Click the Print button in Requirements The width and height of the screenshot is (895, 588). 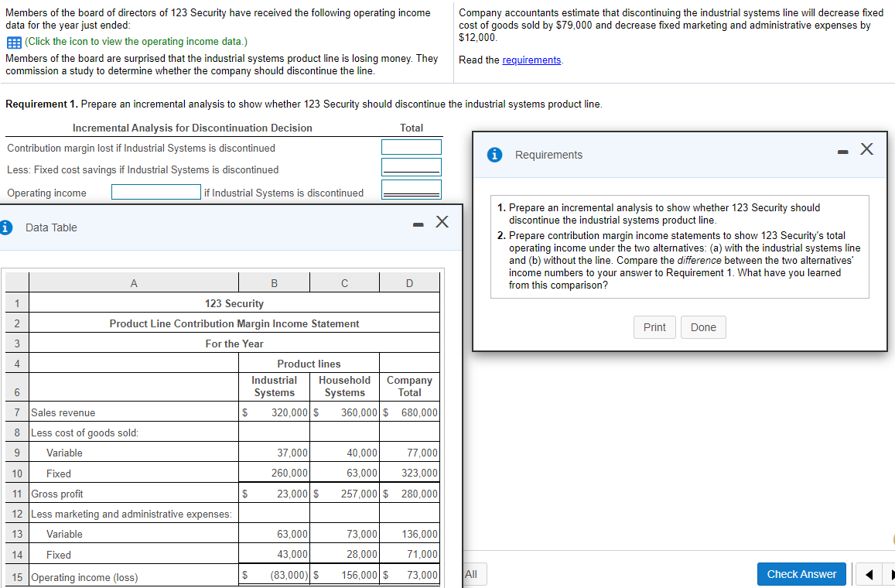click(654, 327)
